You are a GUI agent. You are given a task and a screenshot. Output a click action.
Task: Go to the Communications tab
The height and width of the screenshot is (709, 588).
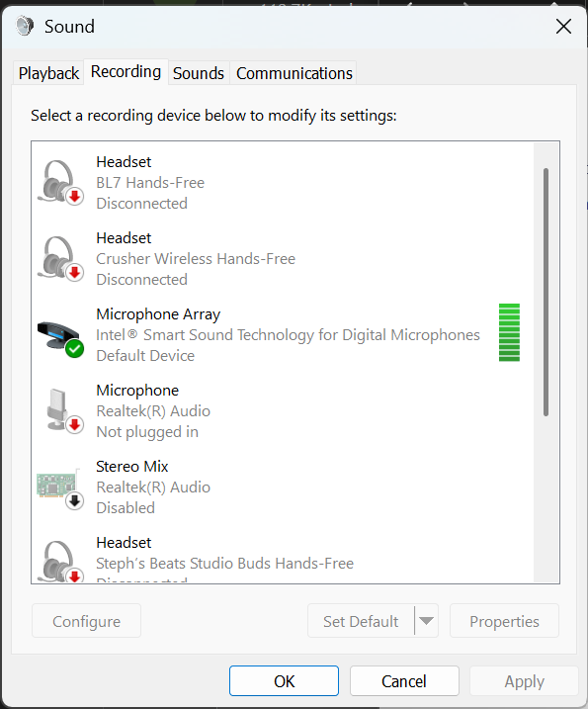294,73
